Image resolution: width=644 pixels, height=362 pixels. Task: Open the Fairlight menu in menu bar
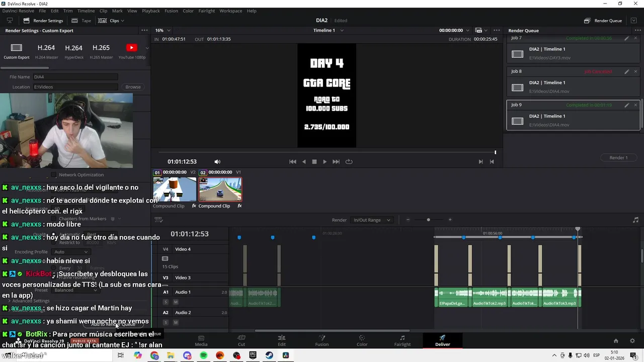point(207,11)
